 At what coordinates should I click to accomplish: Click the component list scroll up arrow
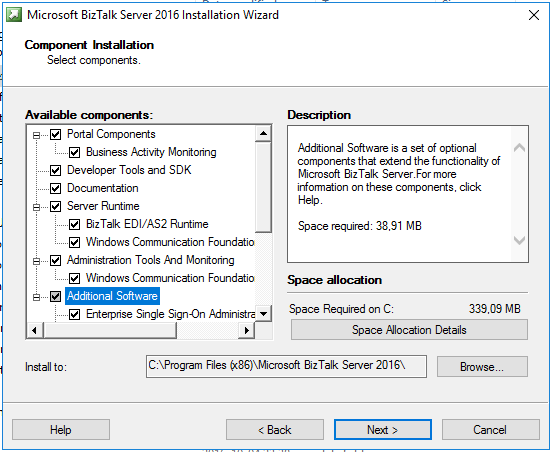[263, 133]
